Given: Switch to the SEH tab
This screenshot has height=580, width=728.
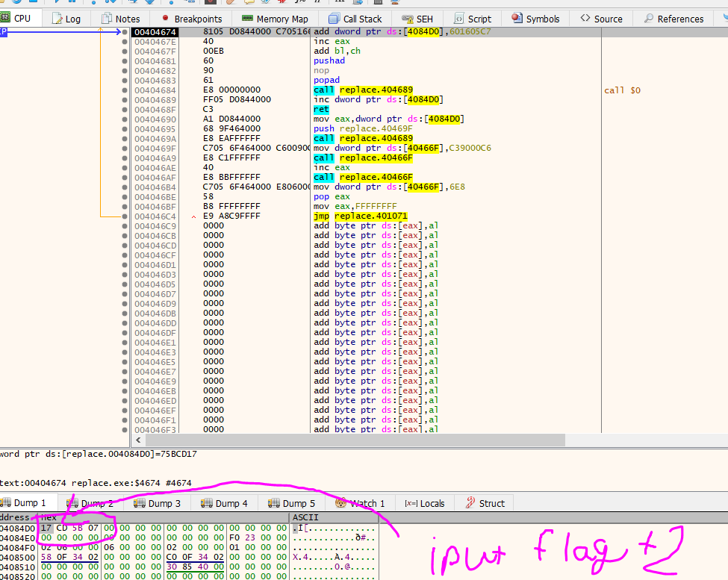Looking at the screenshot, I should coord(417,19).
